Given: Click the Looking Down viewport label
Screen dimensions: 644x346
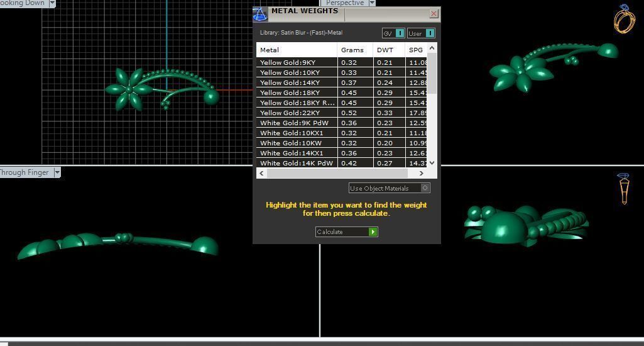Looking at the screenshot, I should coord(22,3).
